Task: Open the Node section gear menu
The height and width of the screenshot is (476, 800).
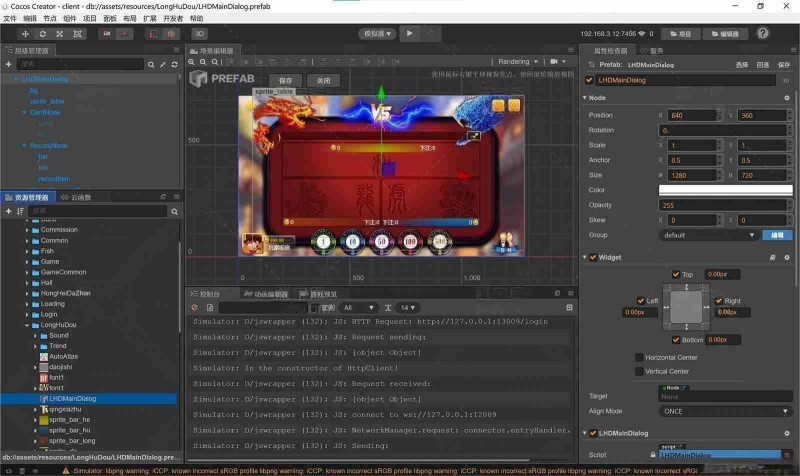Action: (x=787, y=98)
